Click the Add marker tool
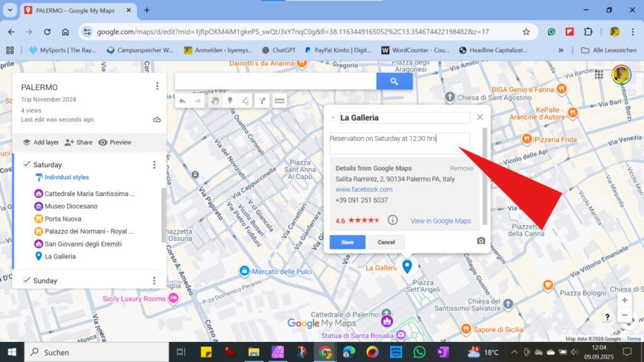 (230, 101)
